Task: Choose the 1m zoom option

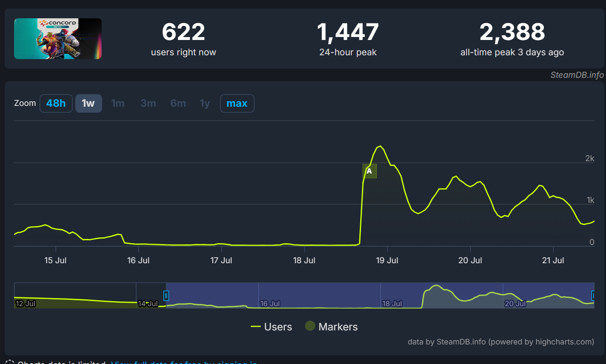Action: point(118,103)
